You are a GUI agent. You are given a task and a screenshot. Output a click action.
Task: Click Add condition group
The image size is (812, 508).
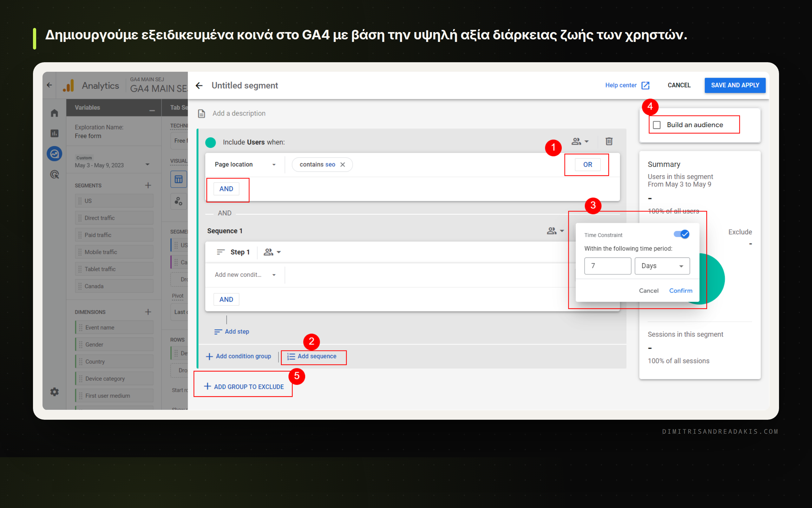click(239, 356)
